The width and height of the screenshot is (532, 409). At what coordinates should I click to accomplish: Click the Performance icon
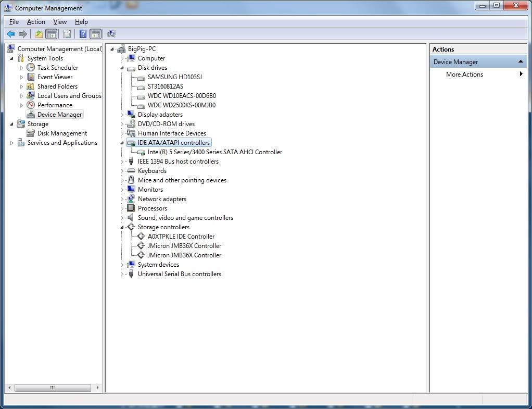point(31,105)
